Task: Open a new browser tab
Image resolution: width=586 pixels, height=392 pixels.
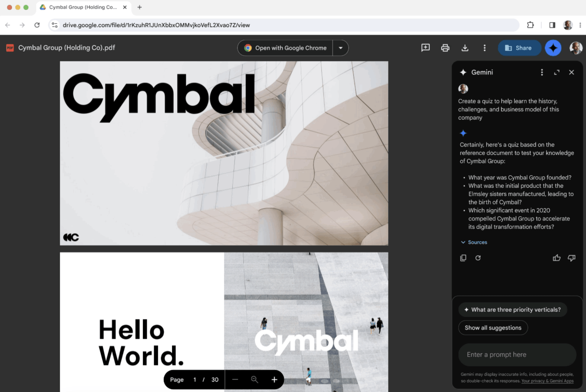Action: click(139, 7)
